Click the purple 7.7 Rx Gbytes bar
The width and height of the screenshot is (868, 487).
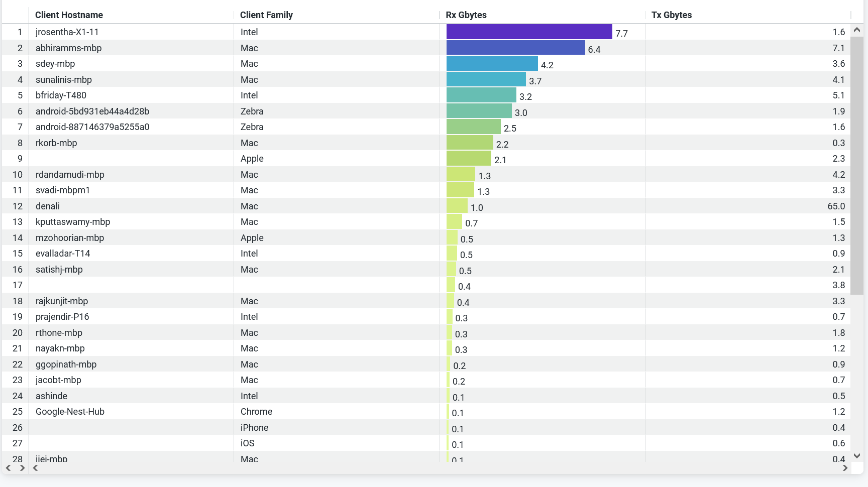point(529,32)
